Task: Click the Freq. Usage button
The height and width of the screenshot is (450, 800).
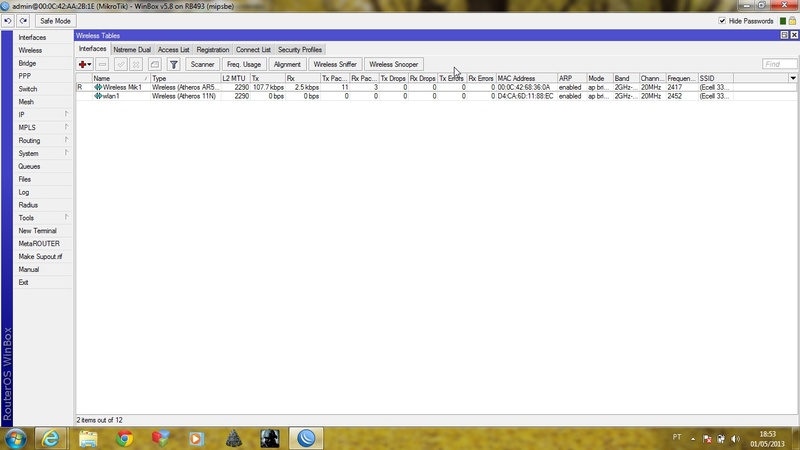Action: (244, 64)
